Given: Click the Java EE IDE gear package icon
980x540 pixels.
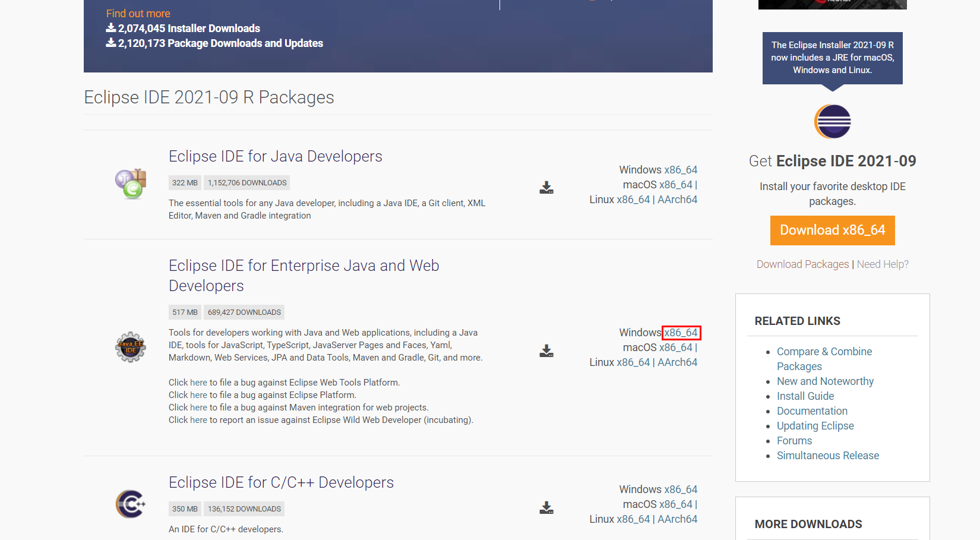Looking at the screenshot, I should (131, 347).
